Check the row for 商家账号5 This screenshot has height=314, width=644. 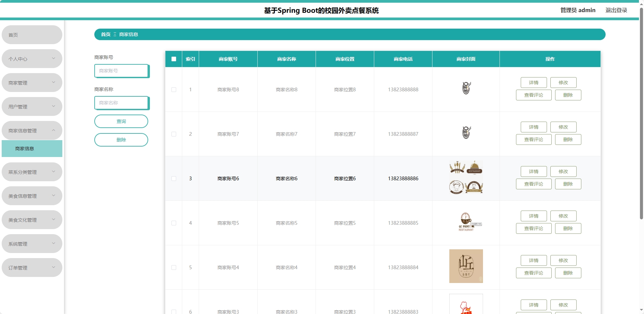coord(174,223)
